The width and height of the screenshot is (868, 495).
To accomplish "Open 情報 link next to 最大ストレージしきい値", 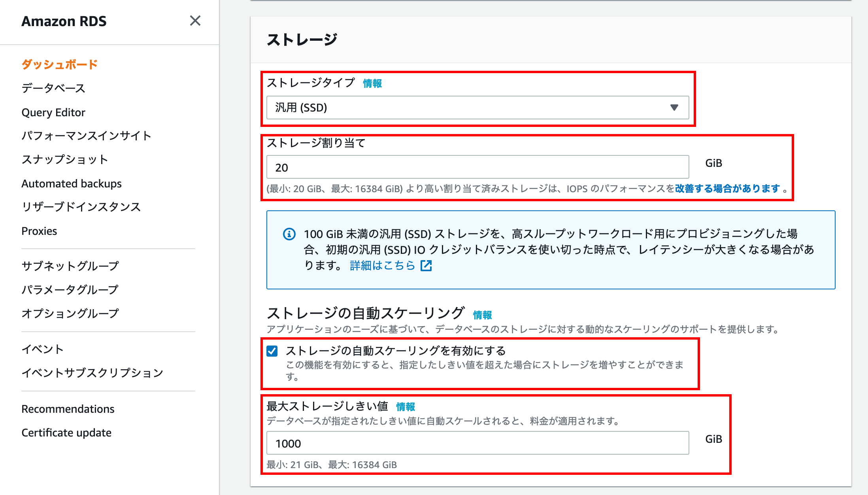I will 406,407.
